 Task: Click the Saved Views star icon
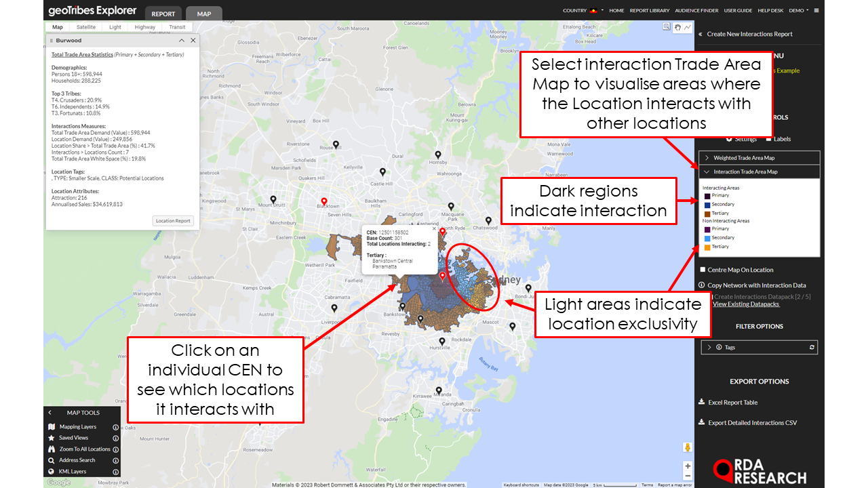coord(52,438)
